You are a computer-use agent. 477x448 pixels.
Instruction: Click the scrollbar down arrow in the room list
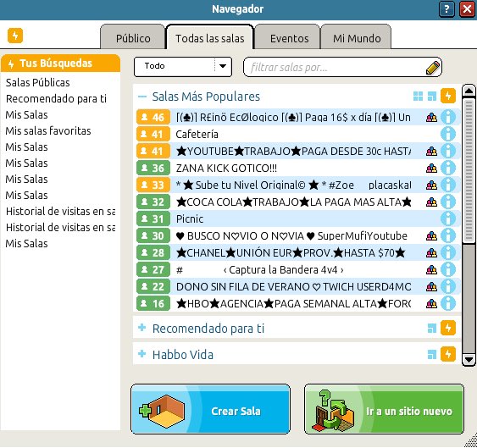(469, 360)
